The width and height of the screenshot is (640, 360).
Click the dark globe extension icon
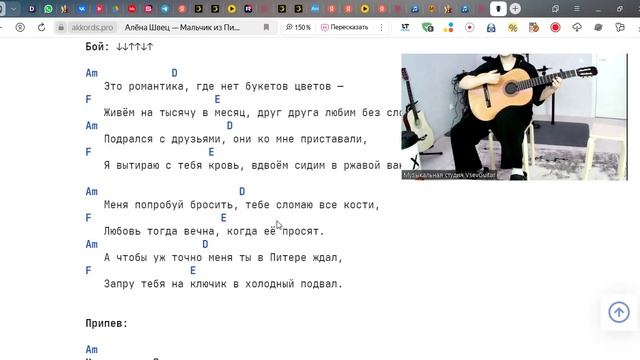pyautogui.click(x=598, y=27)
